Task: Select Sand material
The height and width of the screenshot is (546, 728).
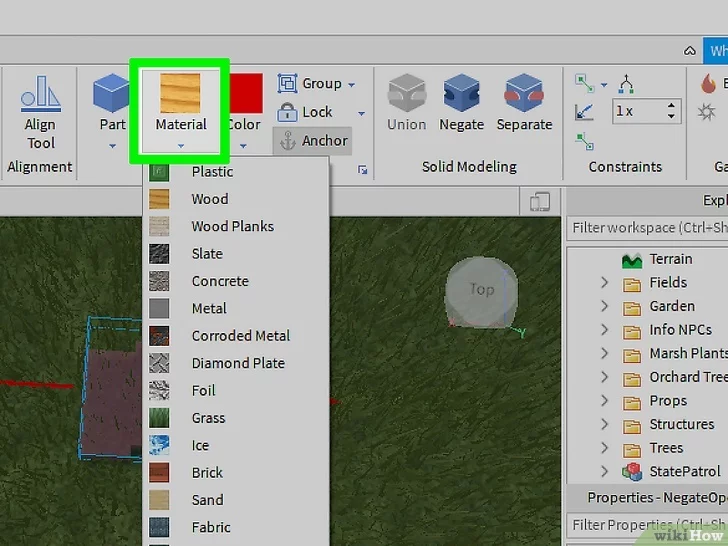Action: (236, 500)
